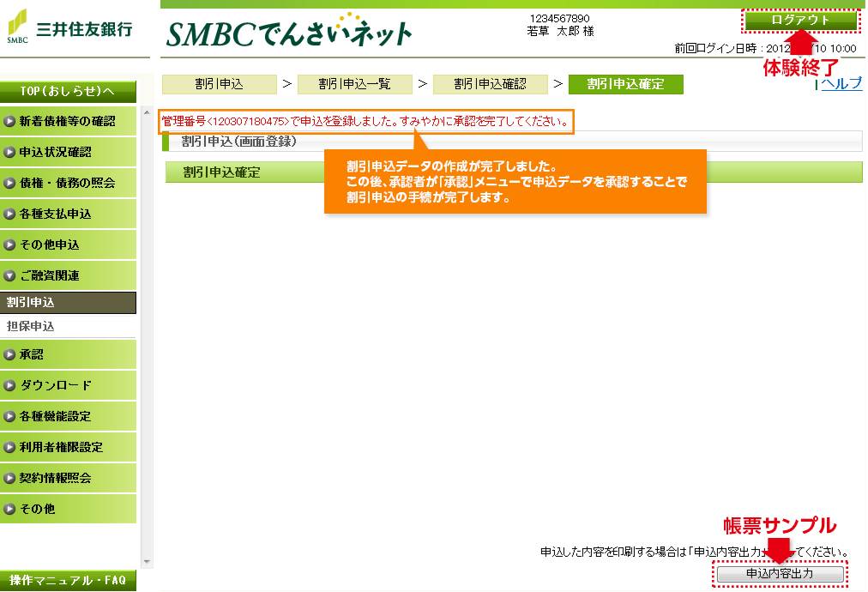Go to TOP(おしらせ)へ
The image size is (868, 592).
pyautogui.click(x=68, y=92)
